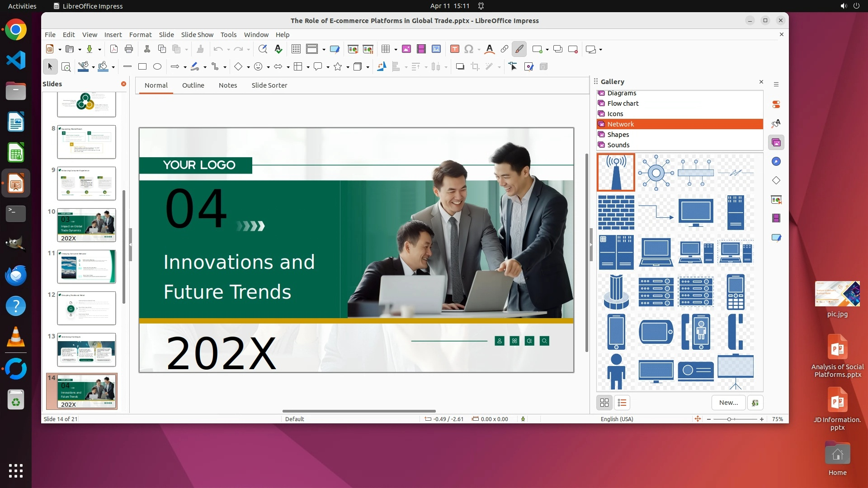Click the Insert Special Character omega icon
This screenshot has height=488, width=868.
click(469, 49)
